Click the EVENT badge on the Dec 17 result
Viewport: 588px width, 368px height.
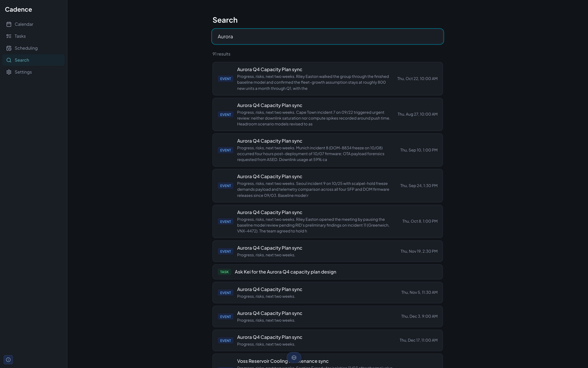pos(225,341)
